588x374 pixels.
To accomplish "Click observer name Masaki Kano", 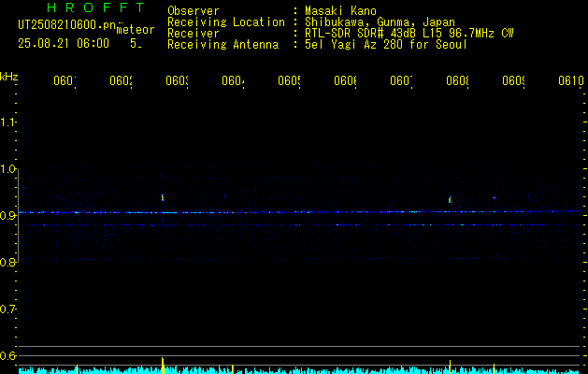I will (340, 11).
